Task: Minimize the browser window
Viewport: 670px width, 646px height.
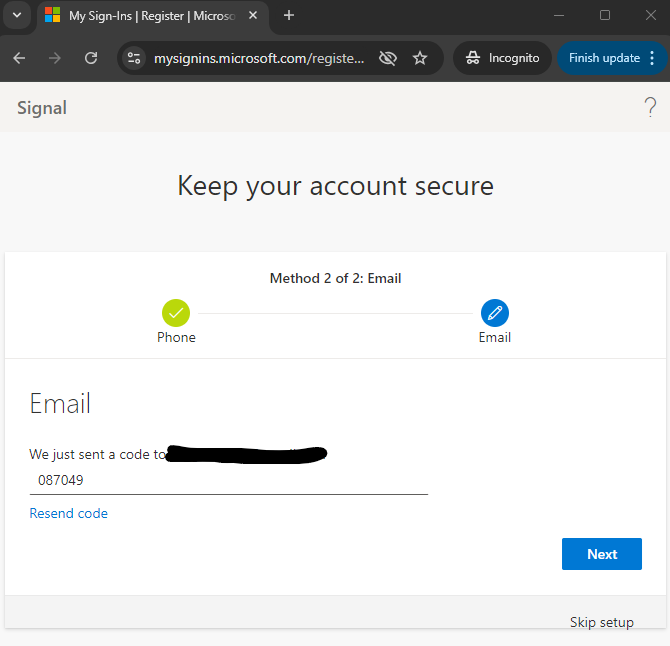Action: (x=559, y=15)
